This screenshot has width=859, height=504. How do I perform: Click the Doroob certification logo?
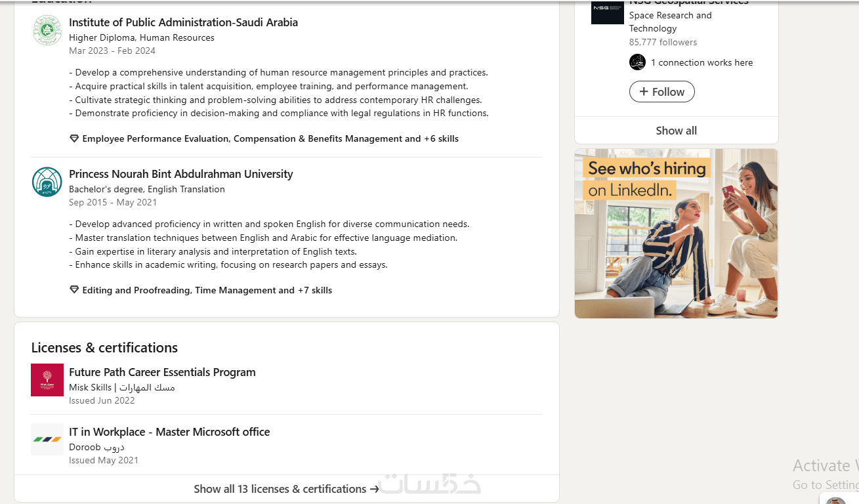pos(47,440)
